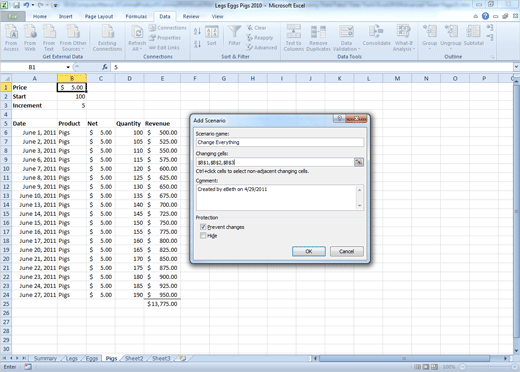Select row 25 header

tap(6, 304)
